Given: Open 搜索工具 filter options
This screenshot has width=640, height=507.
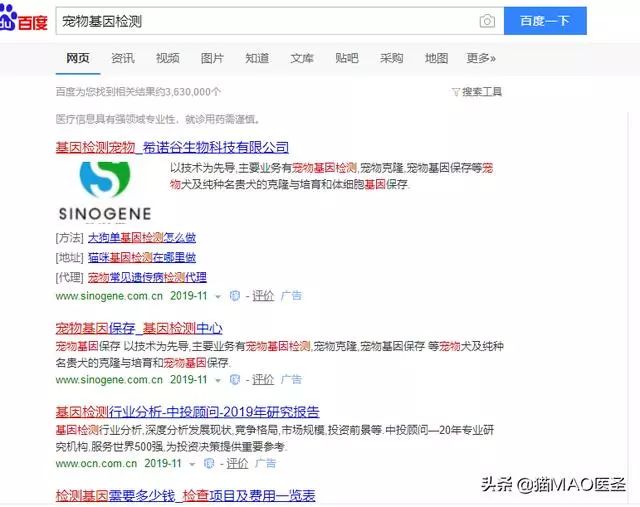Looking at the screenshot, I should 482,91.
